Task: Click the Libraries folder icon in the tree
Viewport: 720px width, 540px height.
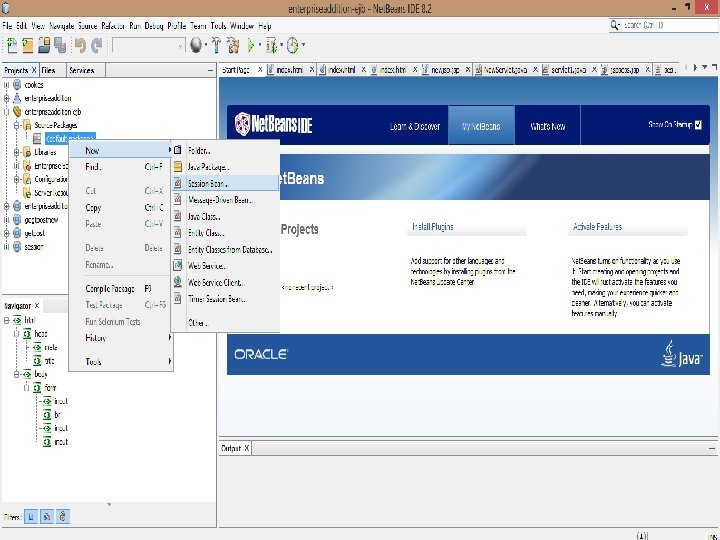Action: [x=27, y=152]
